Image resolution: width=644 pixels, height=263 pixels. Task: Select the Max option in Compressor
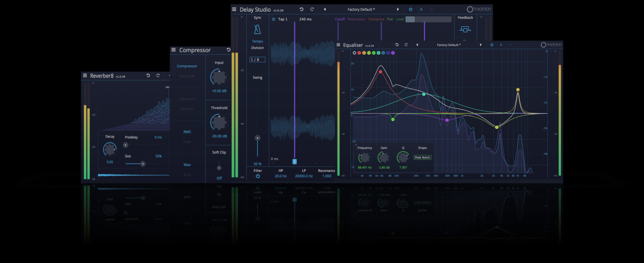(187, 165)
